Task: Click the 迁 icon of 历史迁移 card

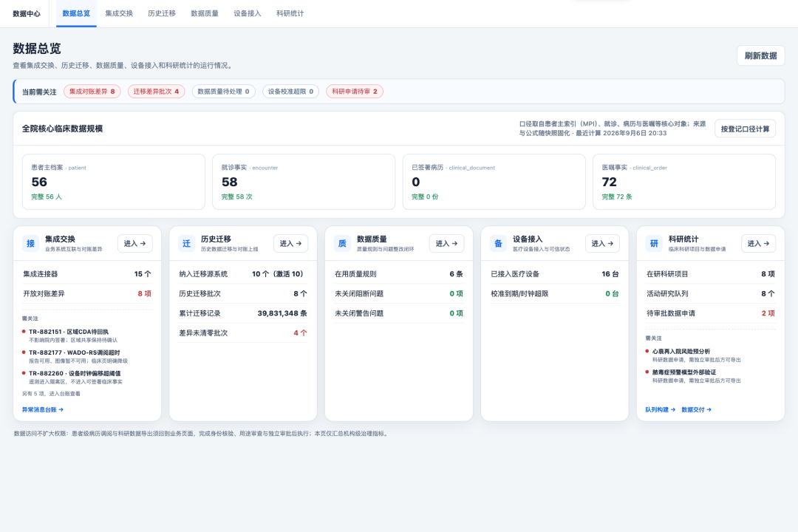Action: (x=186, y=243)
